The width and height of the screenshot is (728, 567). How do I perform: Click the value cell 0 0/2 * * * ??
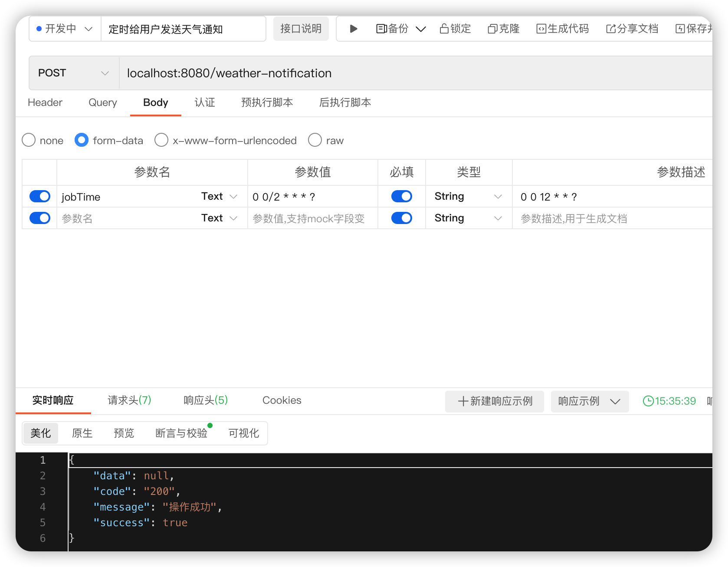(312, 197)
